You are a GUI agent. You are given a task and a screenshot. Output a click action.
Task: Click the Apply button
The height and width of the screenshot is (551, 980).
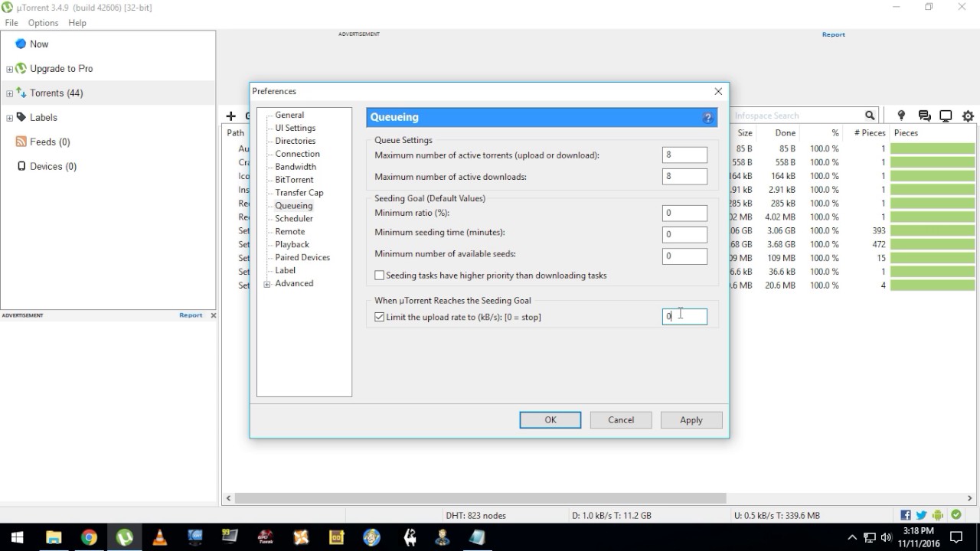pyautogui.click(x=691, y=420)
